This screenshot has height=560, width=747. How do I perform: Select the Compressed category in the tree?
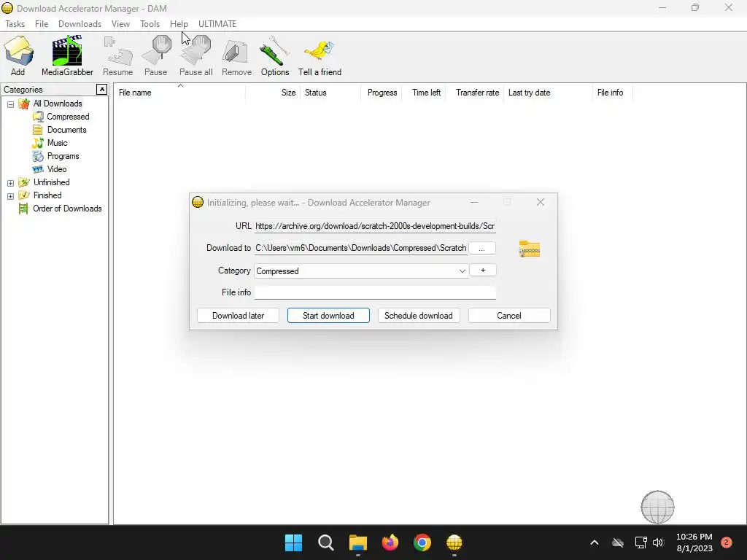[x=68, y=117]
